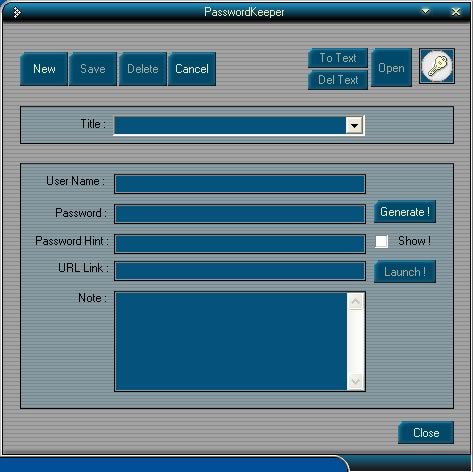Image resolution: width=473 pixels, height=472 pixels.
Task: Click the User Name input field
Action: click(x=240, y=184)
